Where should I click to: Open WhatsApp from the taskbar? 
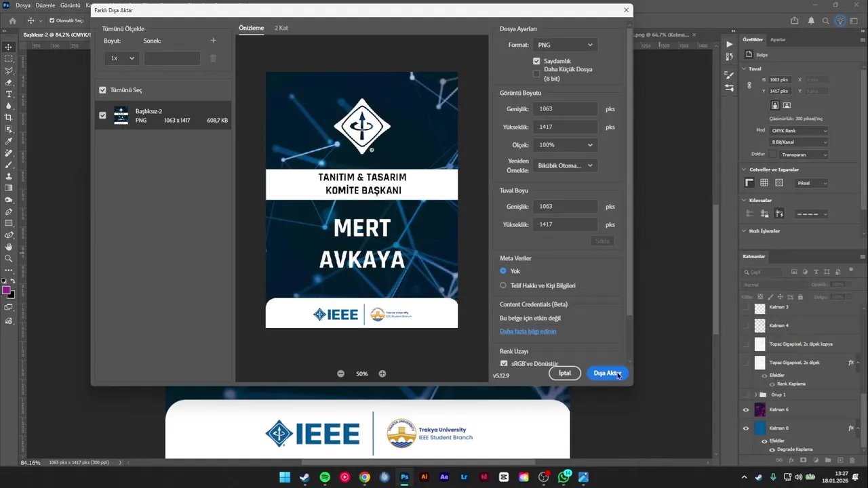pos(564,477)
